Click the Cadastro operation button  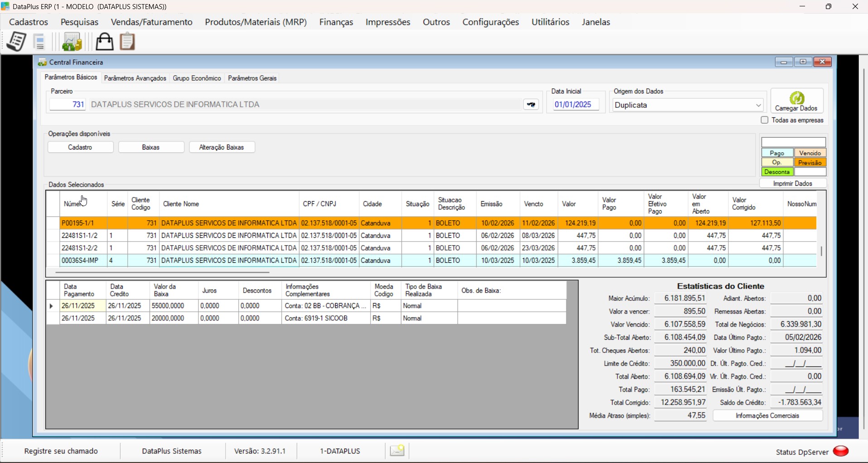click(x=80, y=147)
